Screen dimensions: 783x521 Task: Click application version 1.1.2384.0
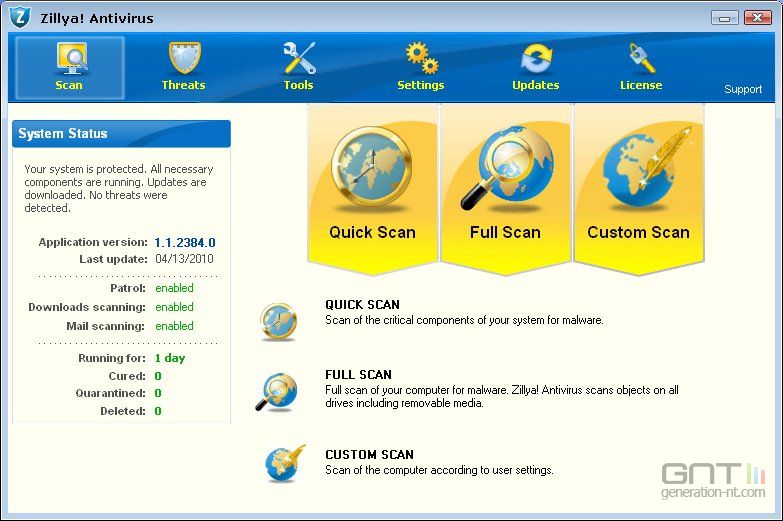pos(185,243)
